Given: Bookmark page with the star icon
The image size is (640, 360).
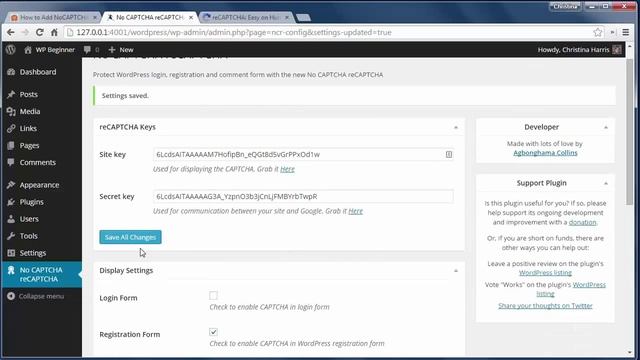Looking at the screenshot, I should pos(598,32).
